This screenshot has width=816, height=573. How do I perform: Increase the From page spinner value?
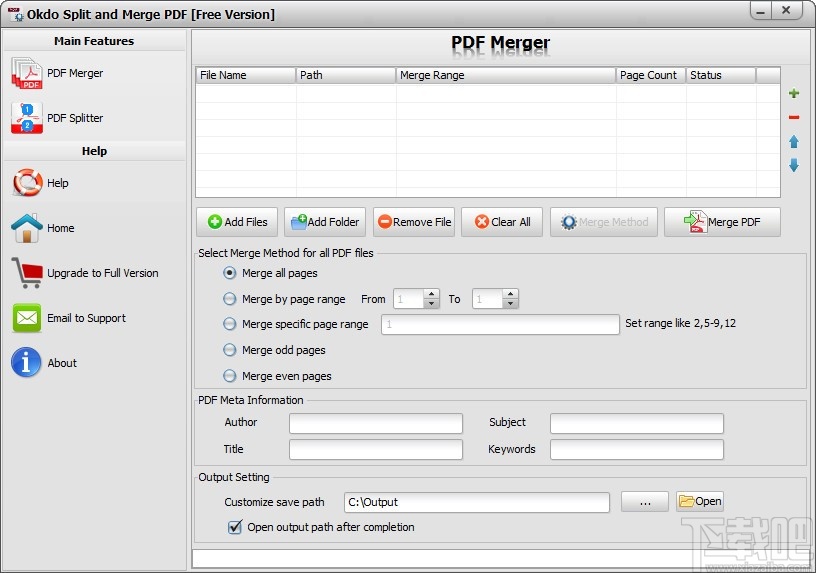click(431, 295)
